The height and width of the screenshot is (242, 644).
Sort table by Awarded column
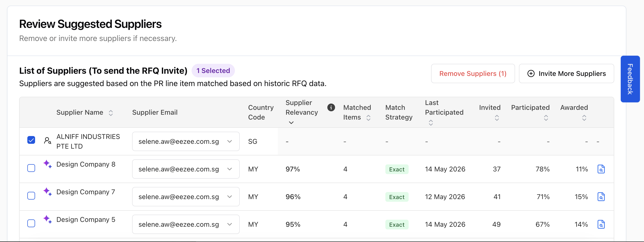tap(584, 118)
